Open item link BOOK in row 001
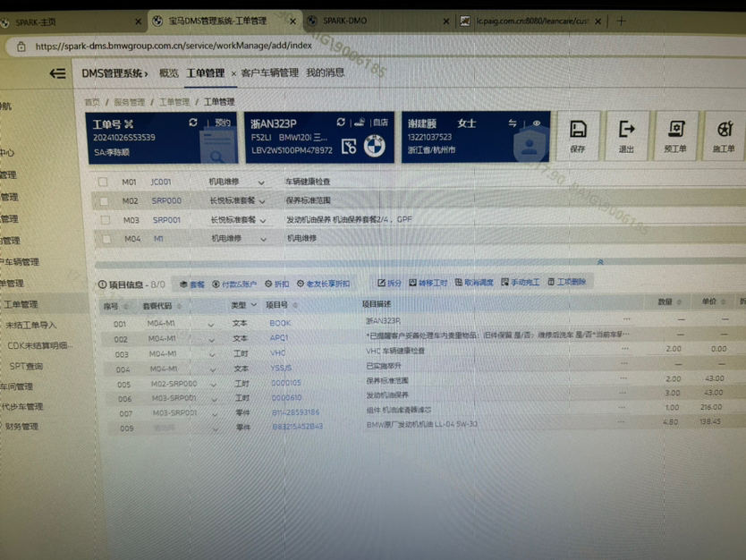 pyautogui.click(x=280, y=323)
